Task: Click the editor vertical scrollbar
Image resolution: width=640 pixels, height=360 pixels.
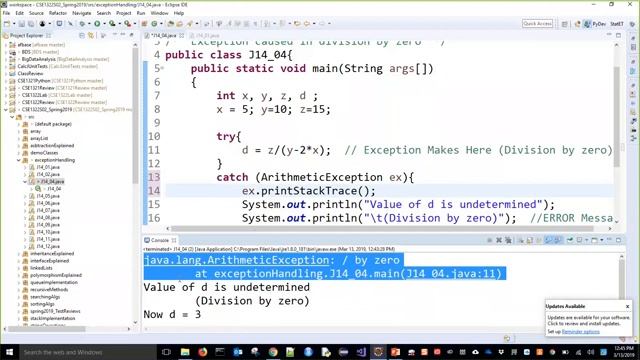Action: (617, 116)
